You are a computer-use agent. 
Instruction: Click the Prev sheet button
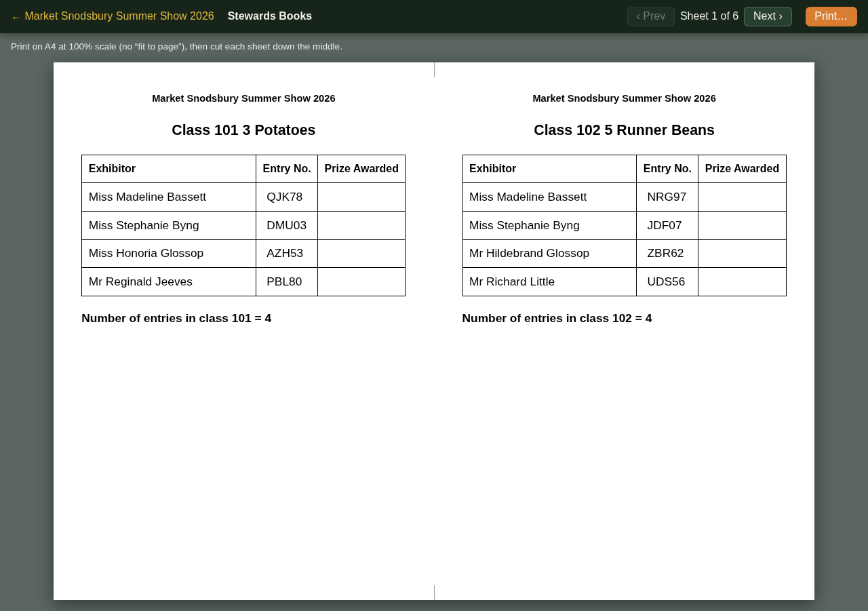click(x=651, y=16)
